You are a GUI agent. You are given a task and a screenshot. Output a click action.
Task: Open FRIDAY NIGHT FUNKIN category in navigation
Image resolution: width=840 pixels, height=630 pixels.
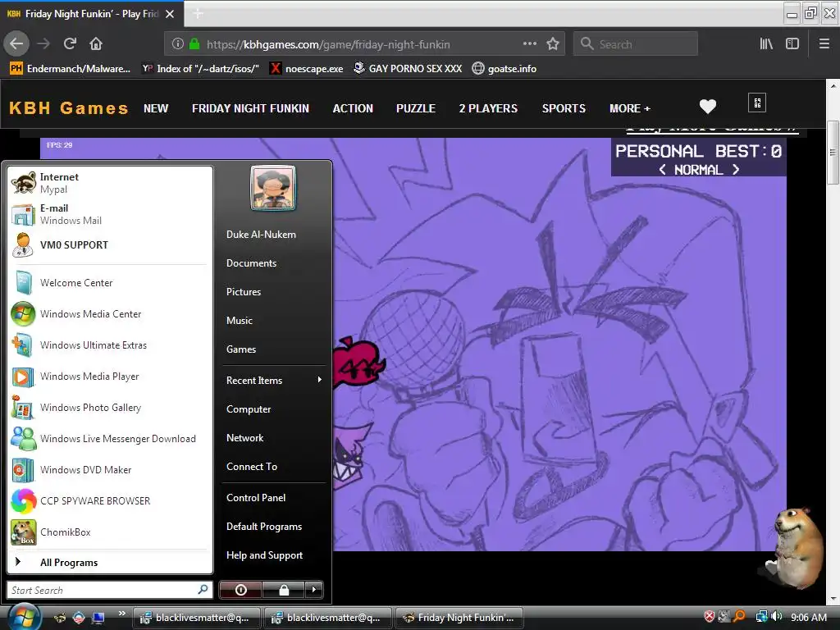click(x=251, y=109)
